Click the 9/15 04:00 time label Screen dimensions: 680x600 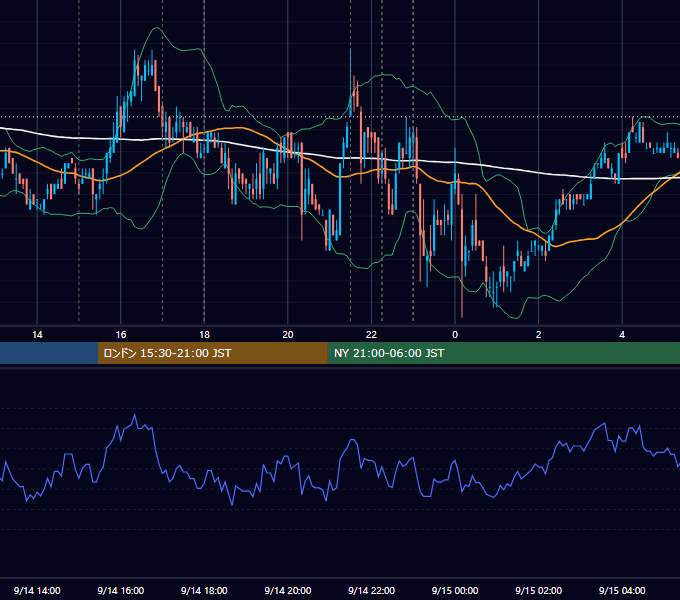coord(622,590)
